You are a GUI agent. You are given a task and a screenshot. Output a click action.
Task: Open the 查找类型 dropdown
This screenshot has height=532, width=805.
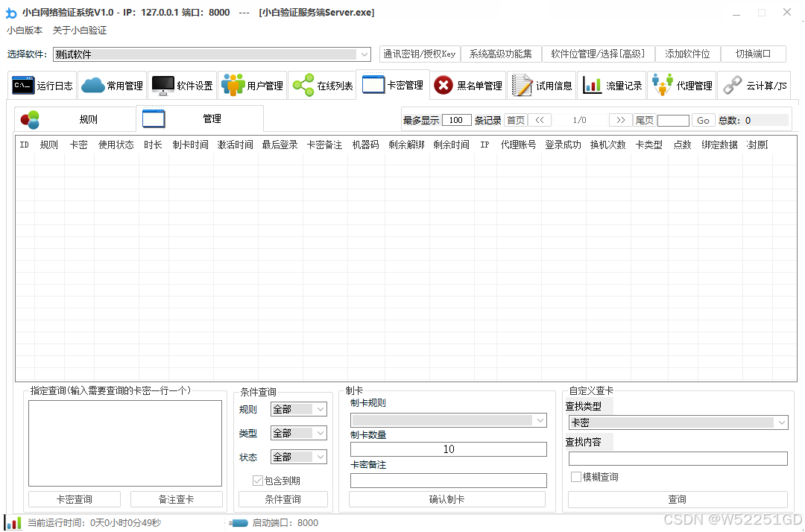click(x=678, y=422)
